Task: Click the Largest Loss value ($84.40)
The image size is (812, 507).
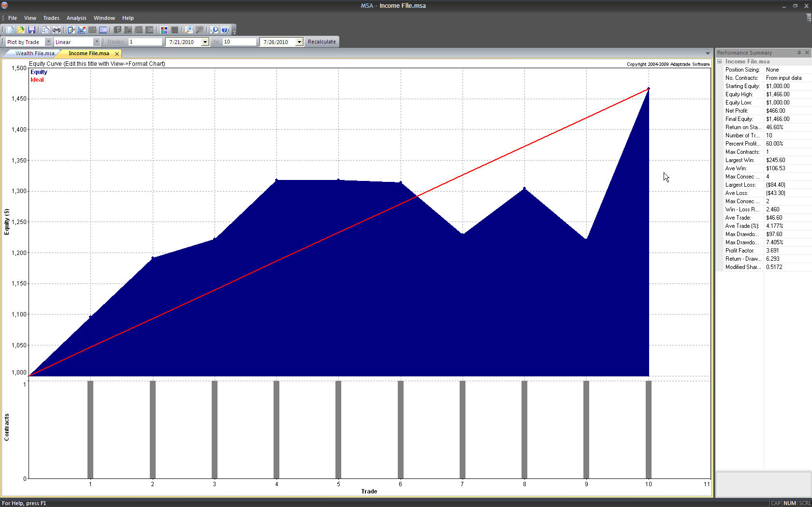Action: (776, 185)
